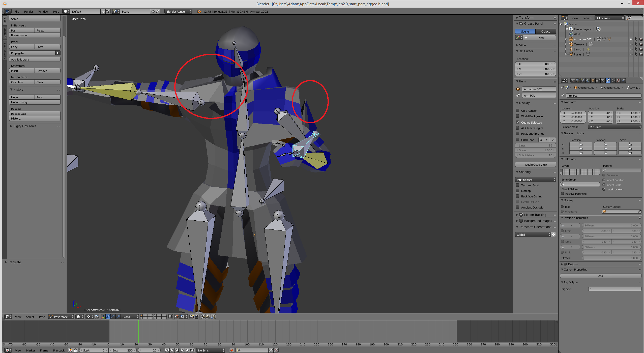Click the Undo History button
This screenshot has width=644, height=353.
click(35, 102)
